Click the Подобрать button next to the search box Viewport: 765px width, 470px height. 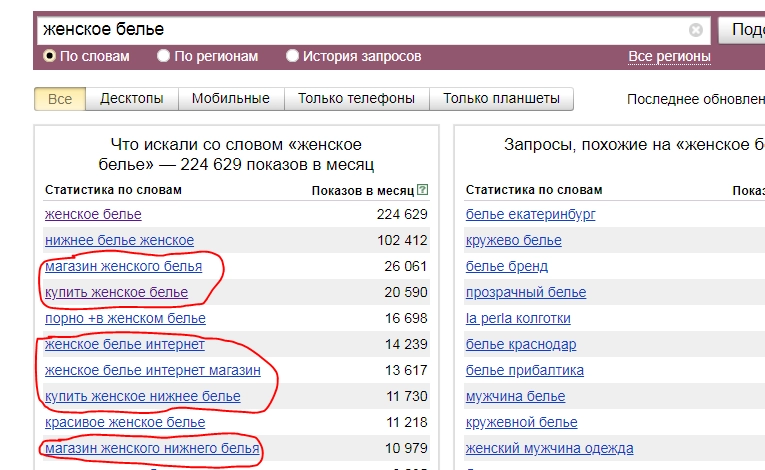[x=742, y=30]
